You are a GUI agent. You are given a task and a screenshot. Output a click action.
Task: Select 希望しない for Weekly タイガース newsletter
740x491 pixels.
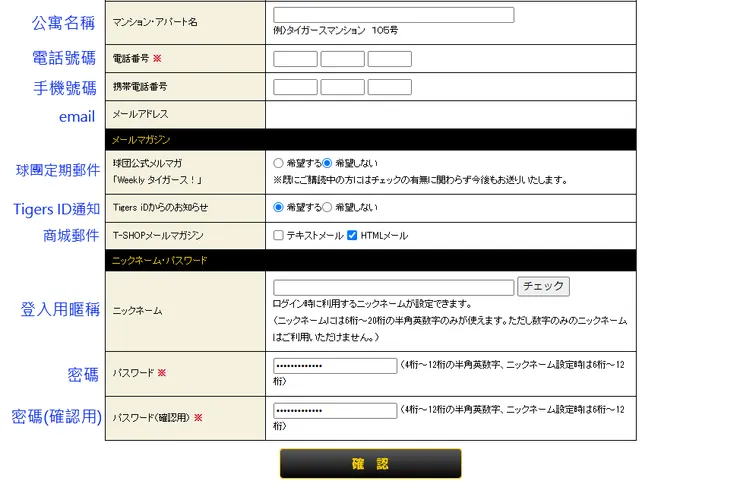point(327,163)
